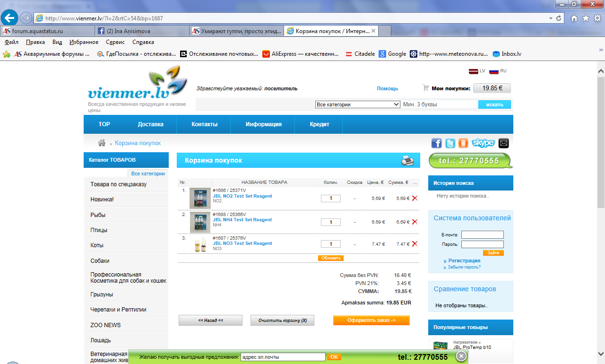Select Russian language flag
The height and width of the screenshot is (364, 605).
[494, 71]
